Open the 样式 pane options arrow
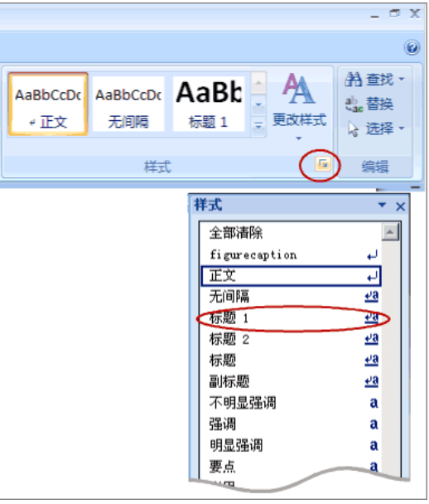Screen dimensions: 429x504 coord(382,205)
